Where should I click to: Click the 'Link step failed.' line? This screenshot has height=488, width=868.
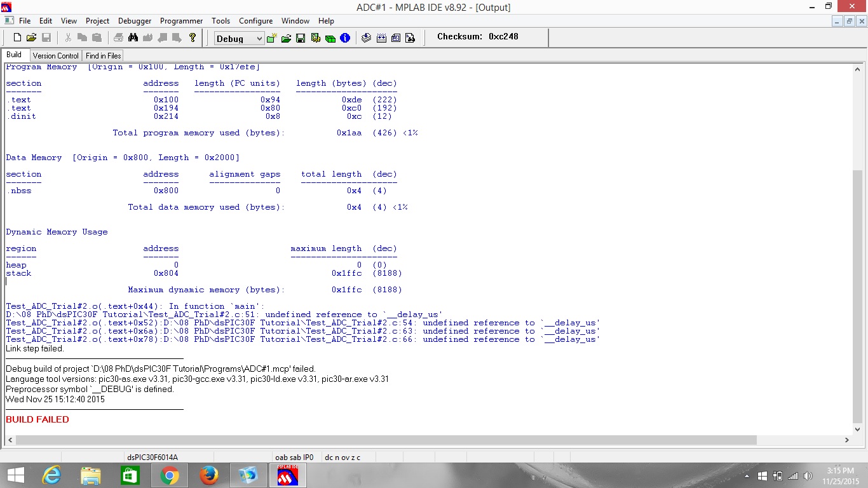[35, 348]
